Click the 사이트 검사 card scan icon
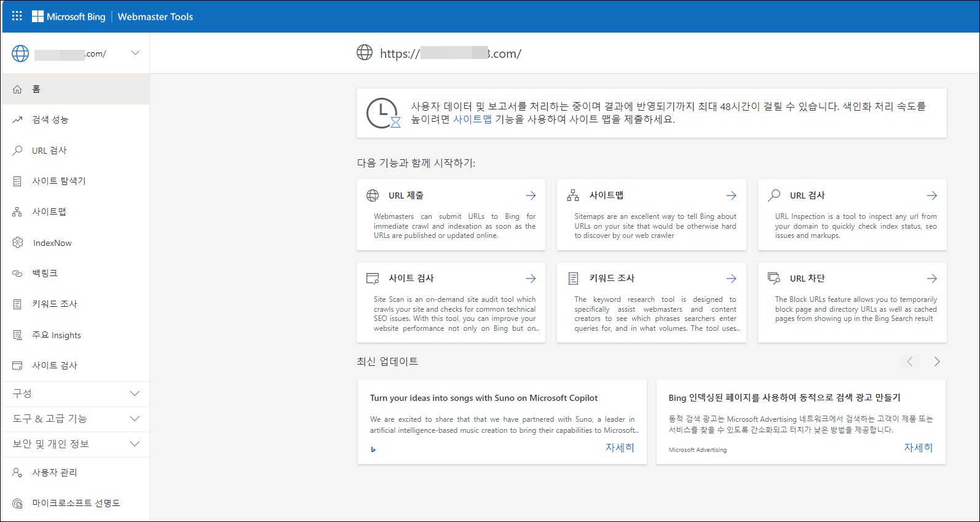 (373, 279)
